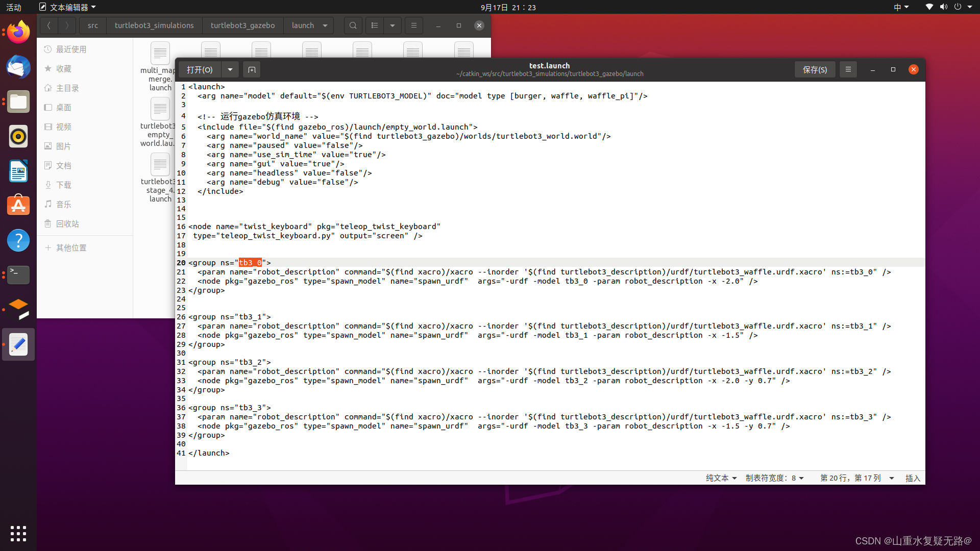The height and width of the screenshot is (551, 980).
Task: Click the insert mode indicator in status bar
Action: (x=913, y=478)
